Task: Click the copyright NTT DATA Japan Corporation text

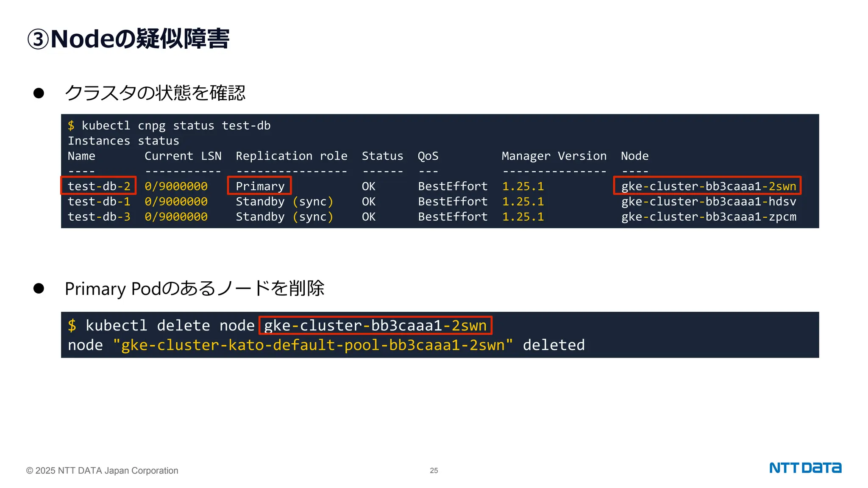Action: [x=102, y=471]
